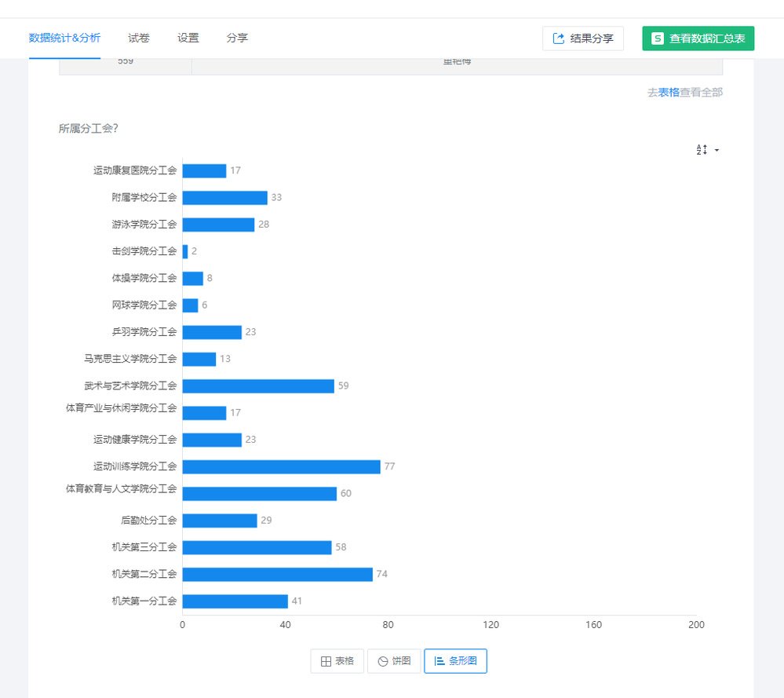Screen dimensions: 784x698
Task: Click the 游泳学院分工会 label
Action: pos(144,224)
